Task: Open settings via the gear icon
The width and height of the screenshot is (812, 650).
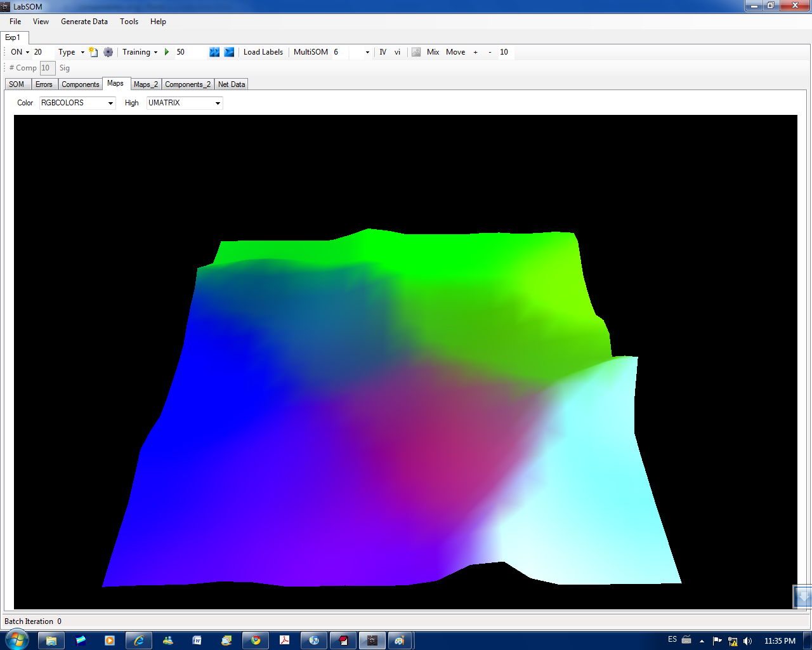Action: click(108, 52)
